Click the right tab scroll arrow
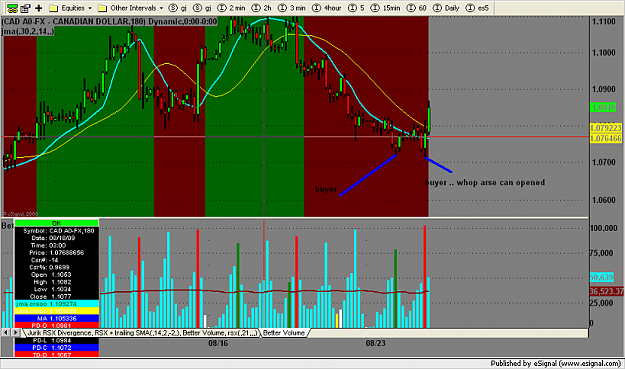Viewport: 625px width, 369px height. click(x=16, y=332)
